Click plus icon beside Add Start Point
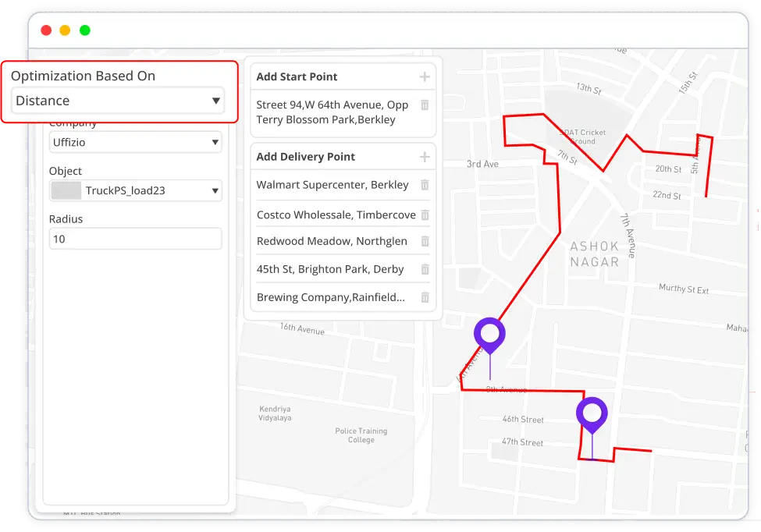The width and height of the screenshot is (761, 532). (425, 76)
